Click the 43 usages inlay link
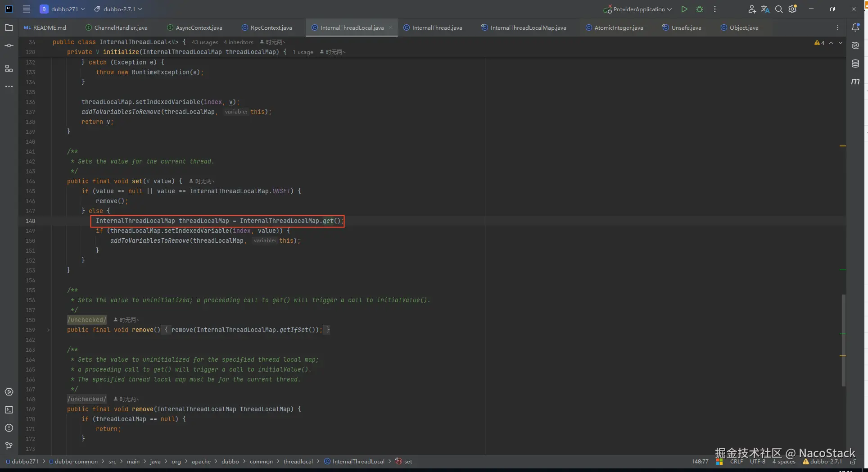This screenshot has width=868, height=472. pos(205,42)
